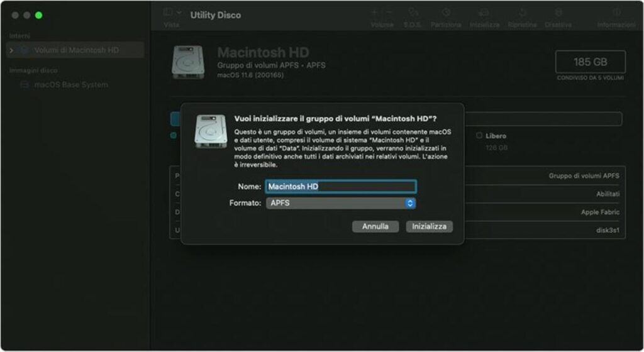Viewport: 644px width, 352px height.
Task: Click the green zoom window button
Action: [x=38, y=15]
